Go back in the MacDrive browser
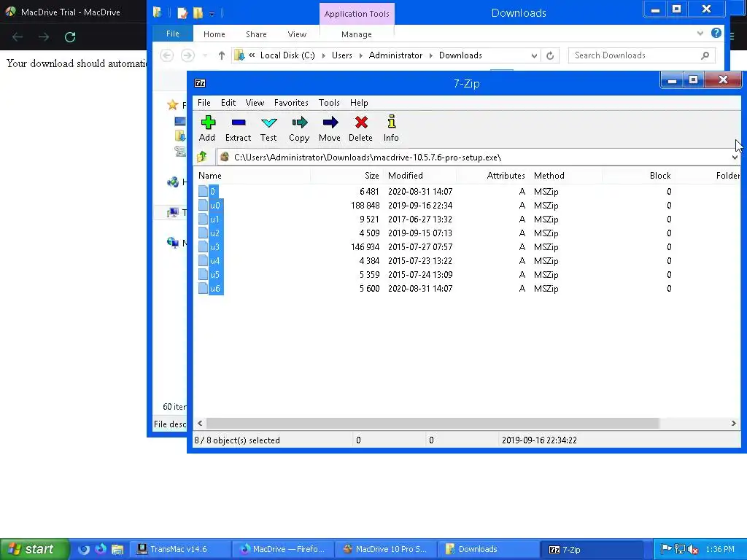The height and width of the screenshot is (560, 747). coord(18,37)
